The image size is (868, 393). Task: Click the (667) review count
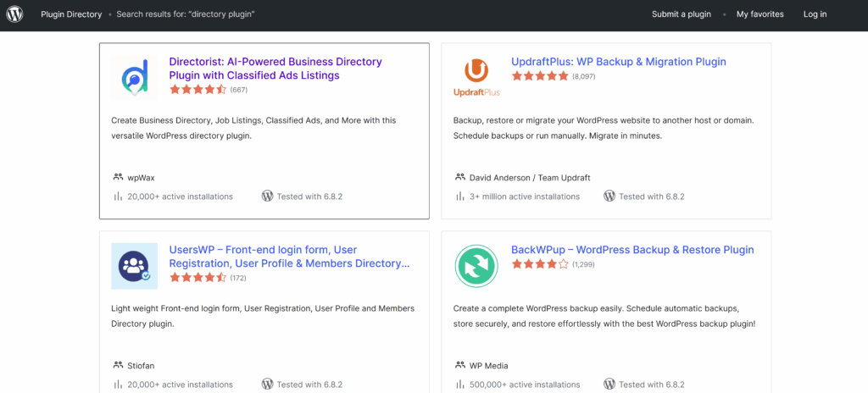238,90
